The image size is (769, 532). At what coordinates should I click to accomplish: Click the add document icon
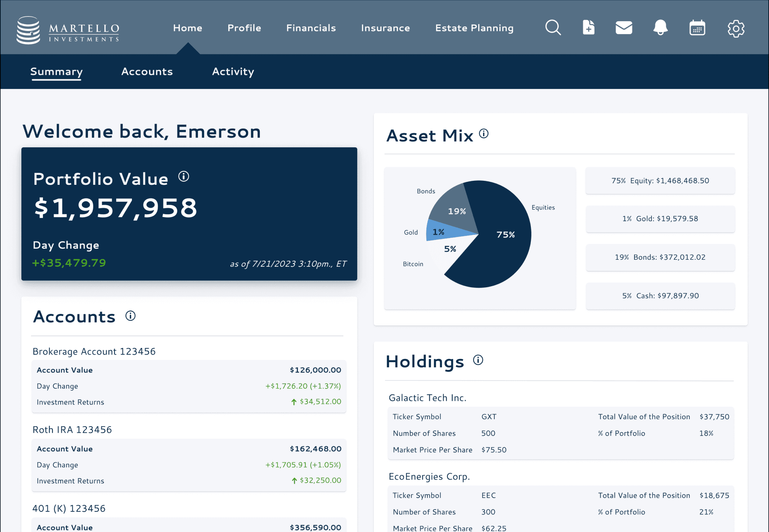coord(589,28)
